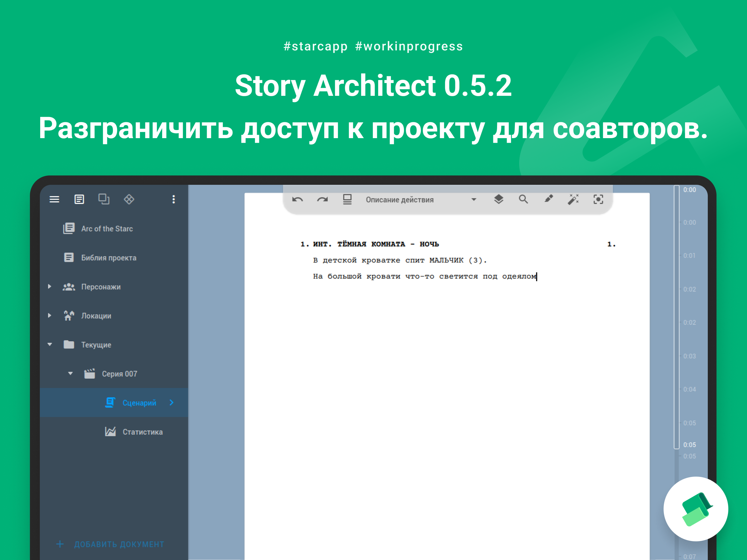
Task: Click the Персонажи people icon
Action: [x=69, y=287]
